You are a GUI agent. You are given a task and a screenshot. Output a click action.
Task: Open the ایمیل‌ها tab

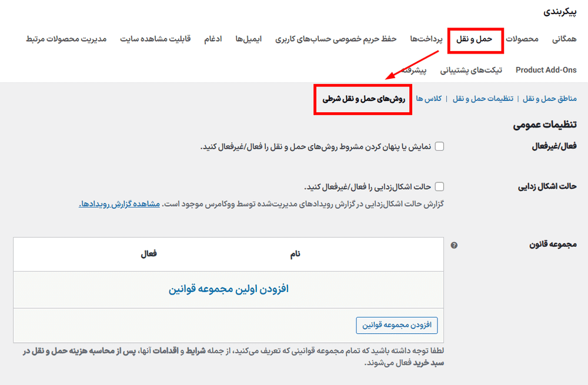(249, 39)
